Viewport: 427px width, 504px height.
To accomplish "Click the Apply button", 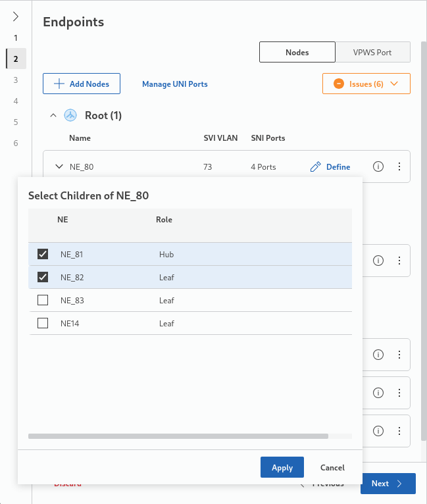I will (x=282, y=467).
